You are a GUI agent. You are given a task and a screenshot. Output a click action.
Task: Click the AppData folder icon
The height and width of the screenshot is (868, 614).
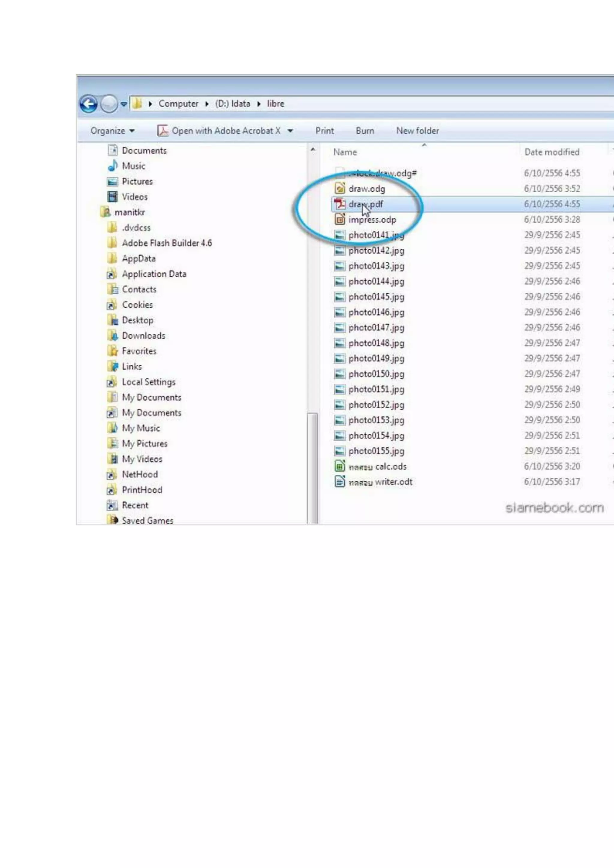coord(112,258)
